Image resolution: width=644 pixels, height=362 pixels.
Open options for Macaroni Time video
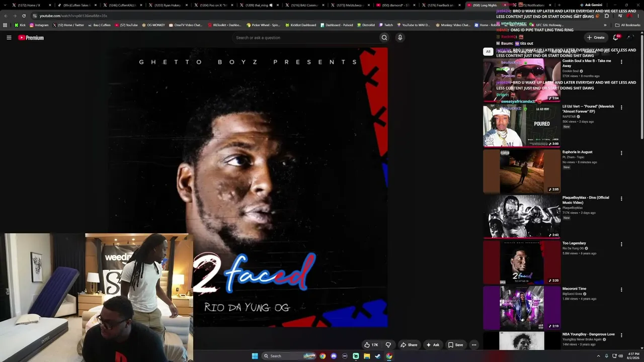point(621,290)
